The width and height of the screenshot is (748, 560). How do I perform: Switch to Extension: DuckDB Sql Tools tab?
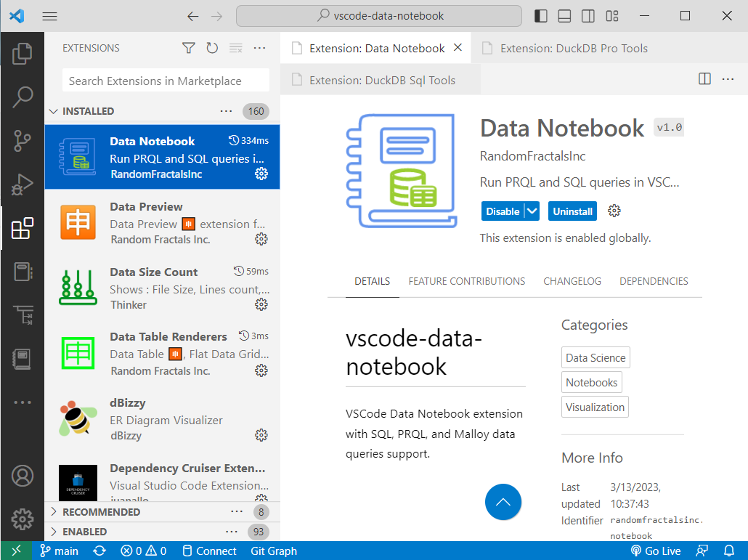tap(381, 80)
